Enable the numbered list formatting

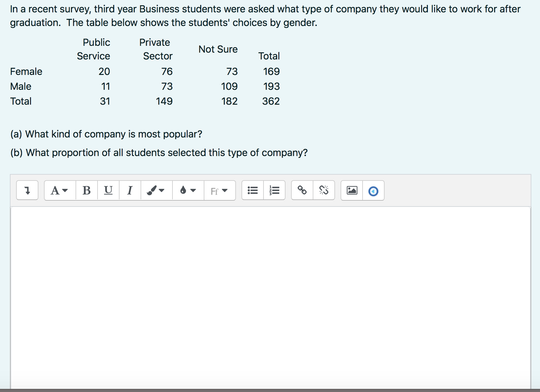click(274, 190)
